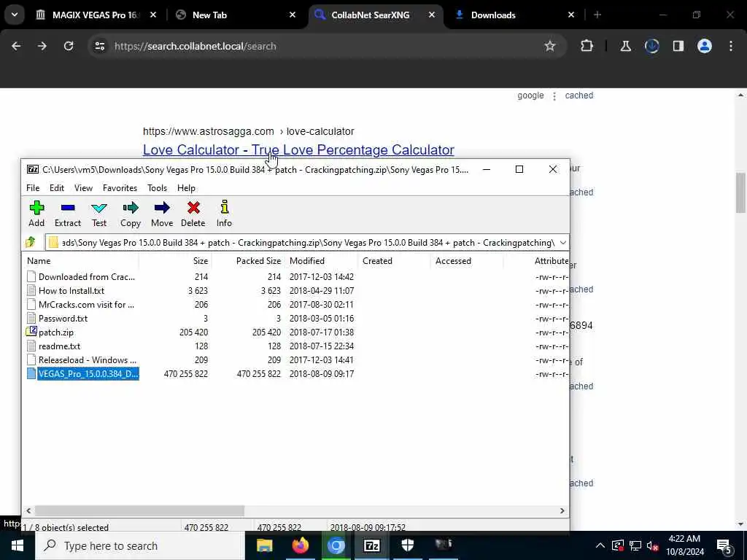Image resolution: width=747 pixels, height=560 pixels.
Task: Select the Copy toolbar icon in 7-Zip
Action: [x=130, y=214]
